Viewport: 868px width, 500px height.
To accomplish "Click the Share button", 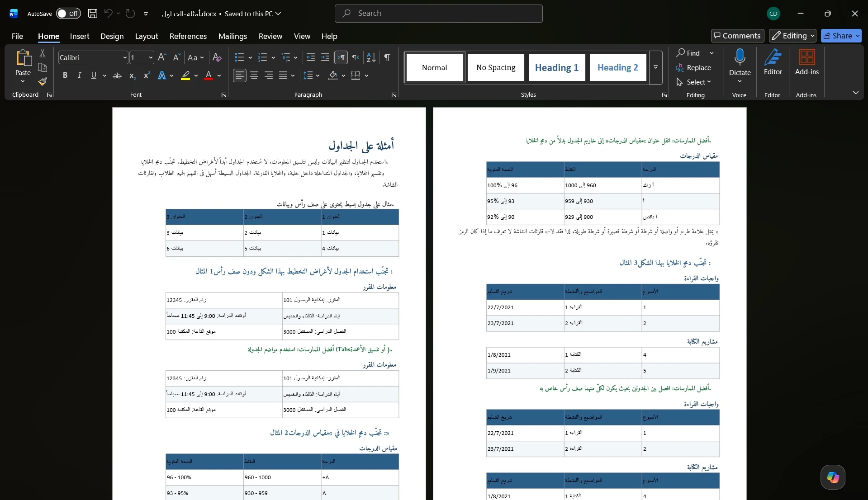I will click(x=841, y=36).
